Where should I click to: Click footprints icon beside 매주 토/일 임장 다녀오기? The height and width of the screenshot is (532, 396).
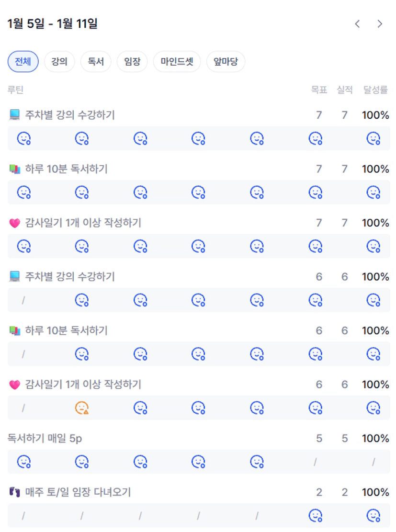click(x=14, y=492)
